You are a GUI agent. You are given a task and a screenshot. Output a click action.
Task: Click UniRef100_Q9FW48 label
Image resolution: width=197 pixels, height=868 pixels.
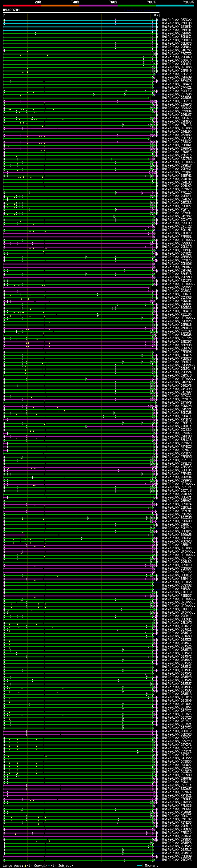[176, 57]
